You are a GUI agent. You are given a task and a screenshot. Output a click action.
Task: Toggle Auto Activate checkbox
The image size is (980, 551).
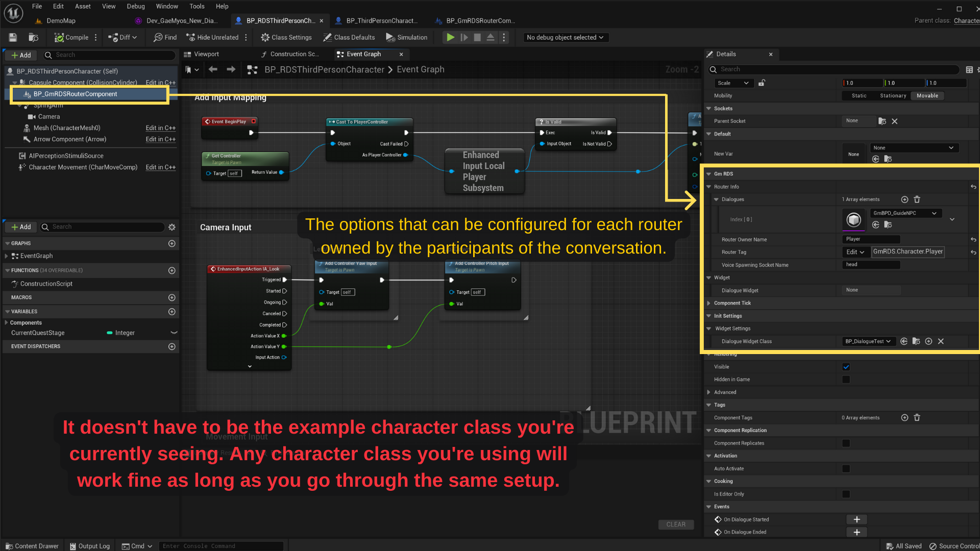point(846,469)
